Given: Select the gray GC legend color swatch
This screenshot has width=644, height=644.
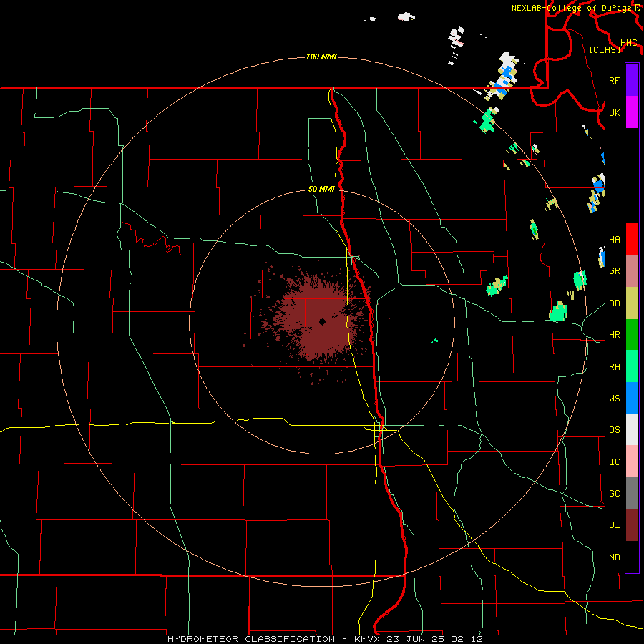Looking at the screenshot, I should click(x=632, y=493).
